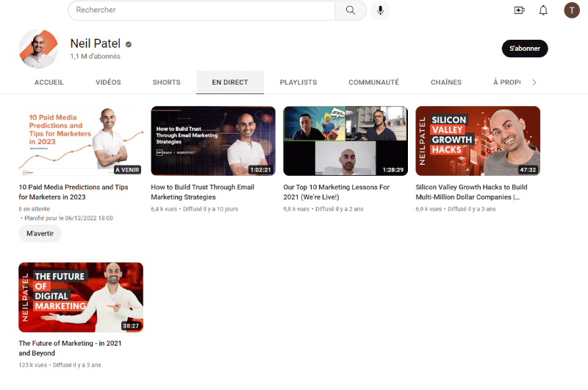Click the M'avertir notify button
Screen dimensions: 588x390
click(x=40, y=233)
